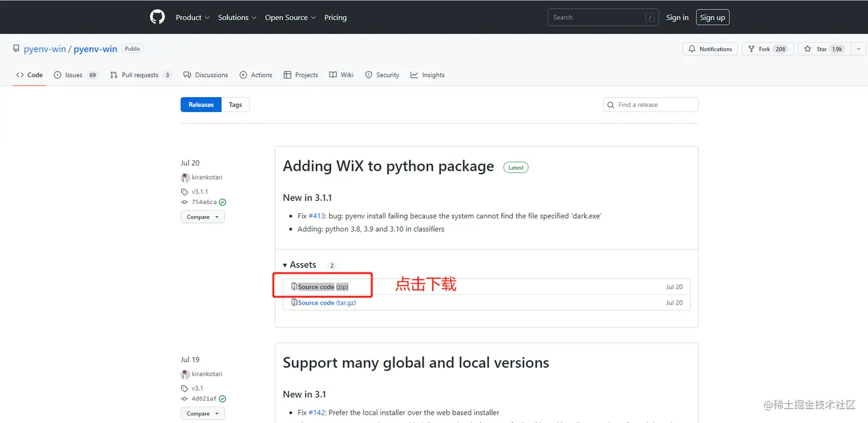Click the repository icon before pyenv-win
This screenshot has height=423, width=868.
[x=16, y=49]
